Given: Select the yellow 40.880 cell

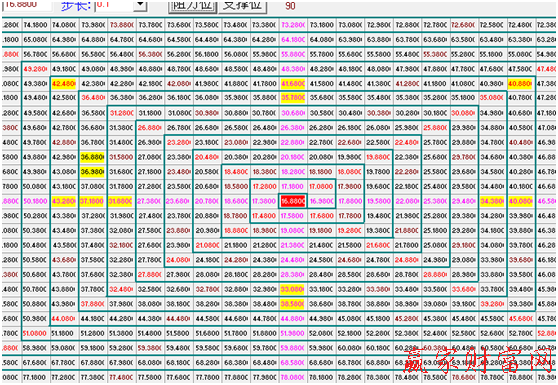Looking at the screenshot, I should pyautogui.click(x=520, y=84).
